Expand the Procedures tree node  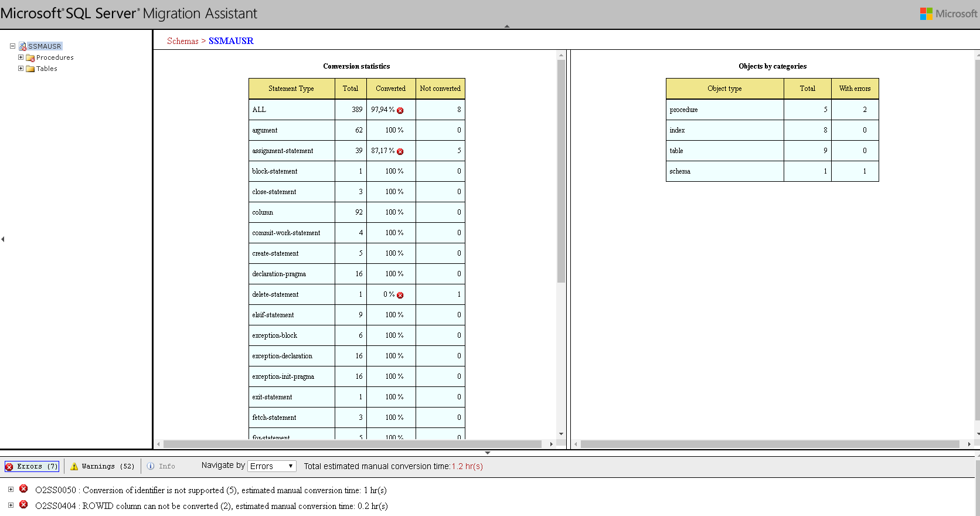(x=21, y=57)
